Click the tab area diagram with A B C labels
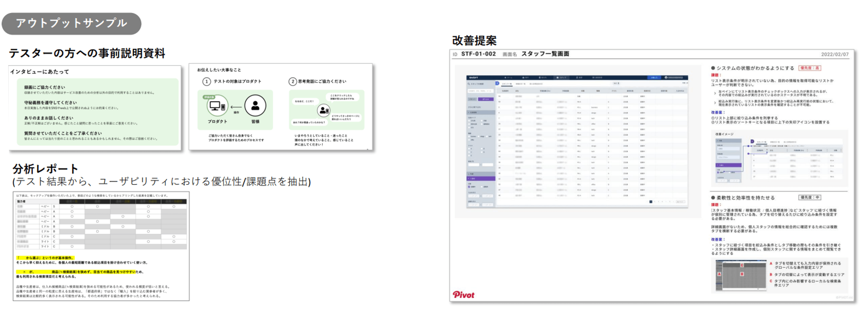The width and height of the screenshot is (868, 325). point(741,275)
